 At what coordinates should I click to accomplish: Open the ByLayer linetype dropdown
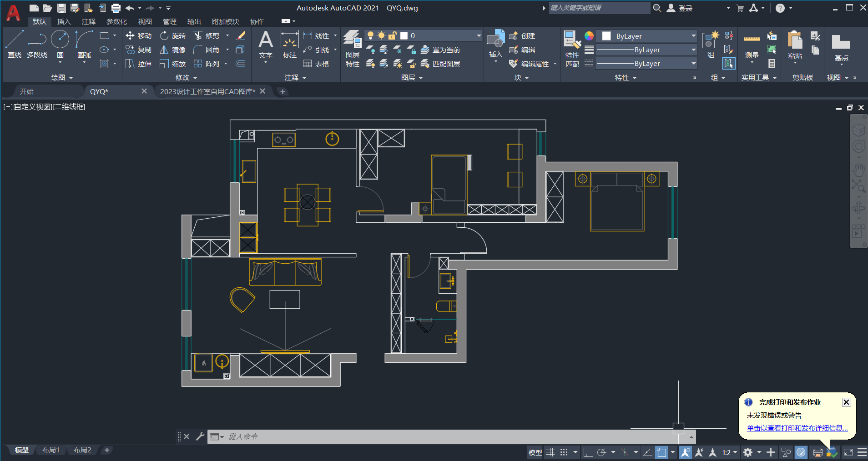(x=694, y=63)
